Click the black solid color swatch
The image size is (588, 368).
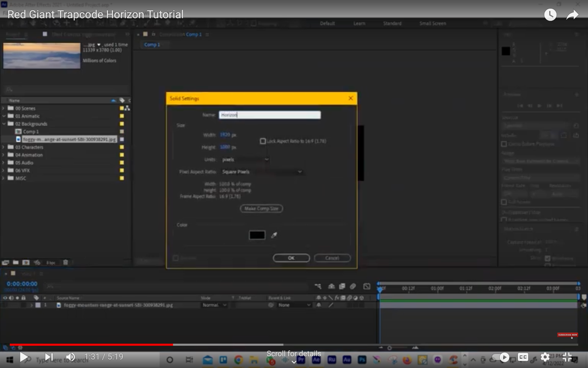[257, 235]
